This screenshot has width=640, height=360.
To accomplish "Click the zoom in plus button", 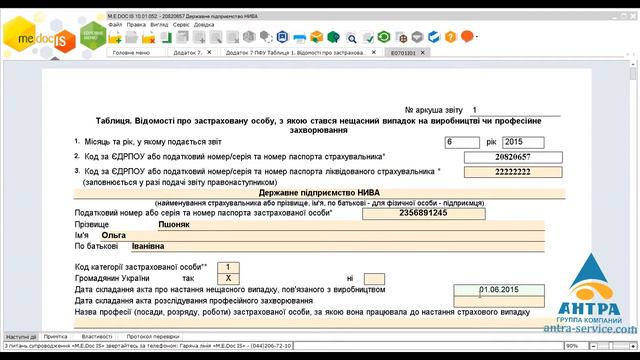I will (633, 346).
